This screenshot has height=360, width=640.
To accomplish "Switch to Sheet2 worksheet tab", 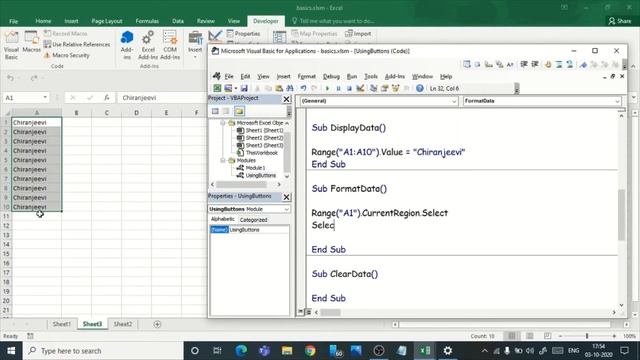I will coord(123,324).
